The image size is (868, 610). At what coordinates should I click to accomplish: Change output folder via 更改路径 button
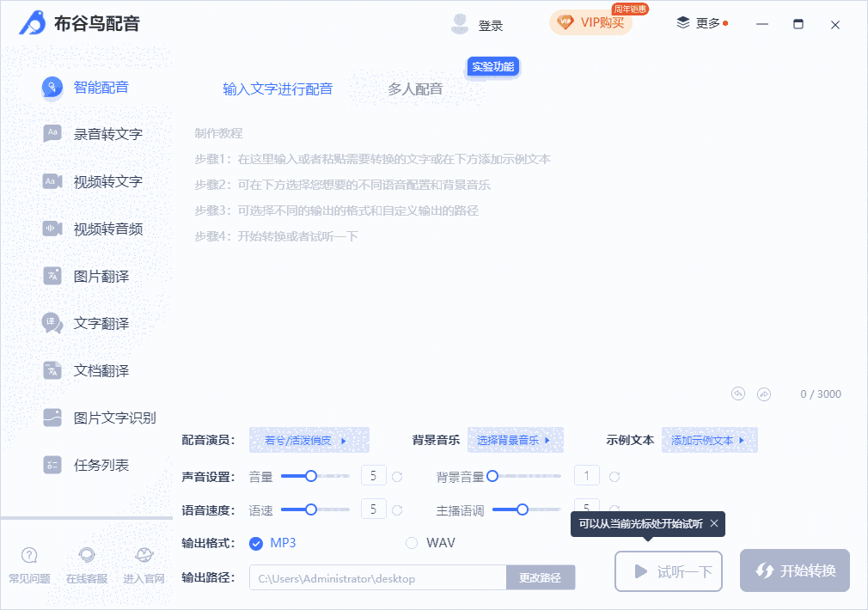541,577
